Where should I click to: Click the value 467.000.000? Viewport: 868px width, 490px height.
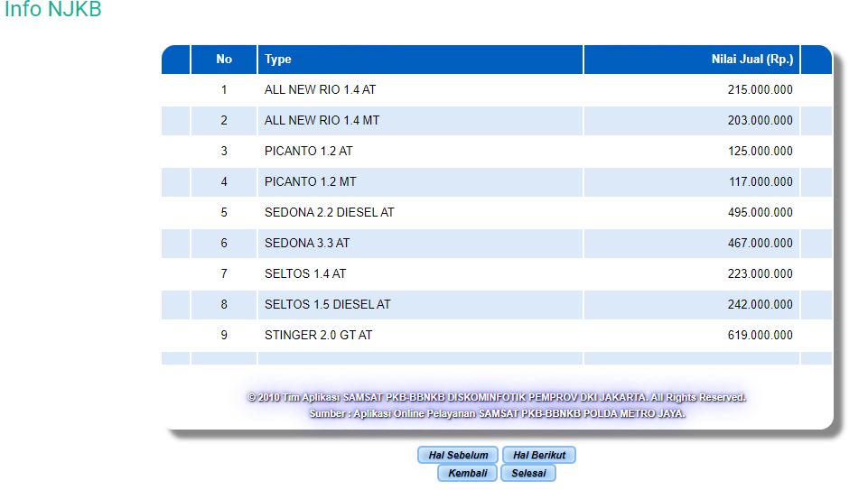click(x=760, y=244)
